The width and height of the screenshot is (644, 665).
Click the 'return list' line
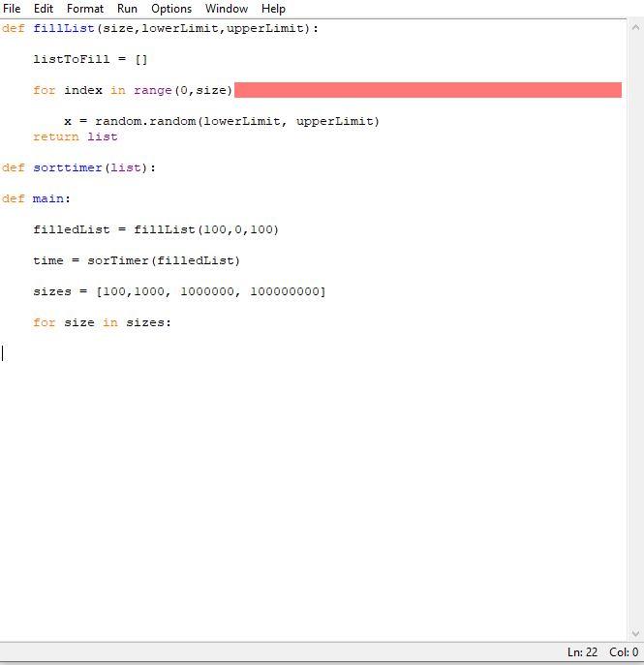point(76,136)
